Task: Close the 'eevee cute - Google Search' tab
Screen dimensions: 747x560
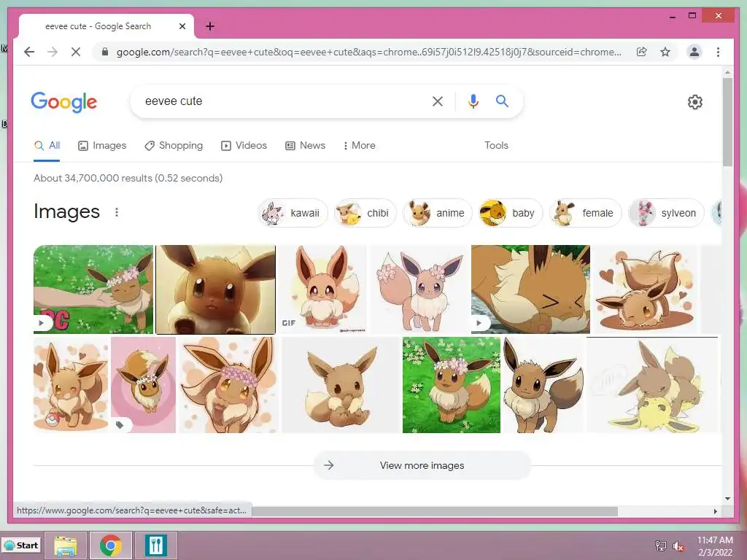Action: pyautogui.click(x=182, y=26)
